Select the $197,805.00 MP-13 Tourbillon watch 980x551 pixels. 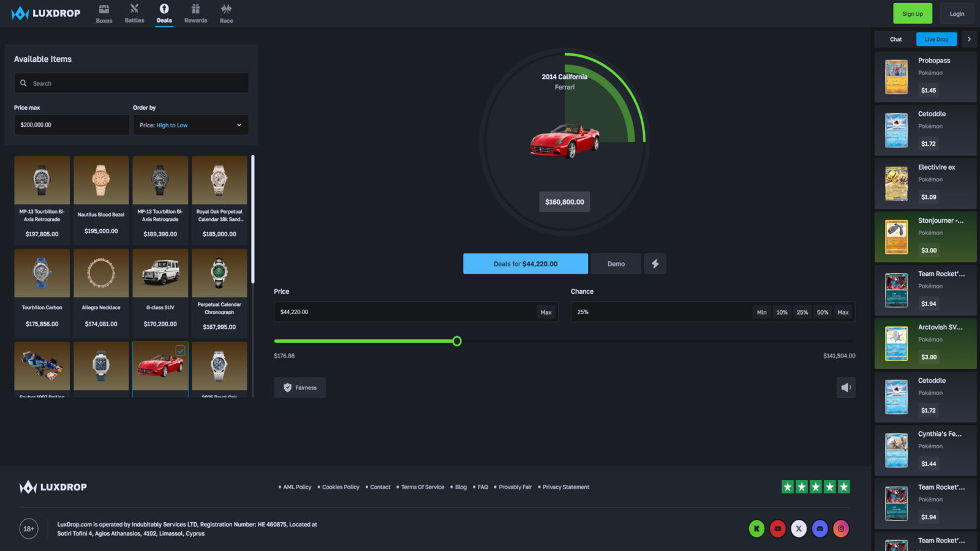[x=42, y=200]
